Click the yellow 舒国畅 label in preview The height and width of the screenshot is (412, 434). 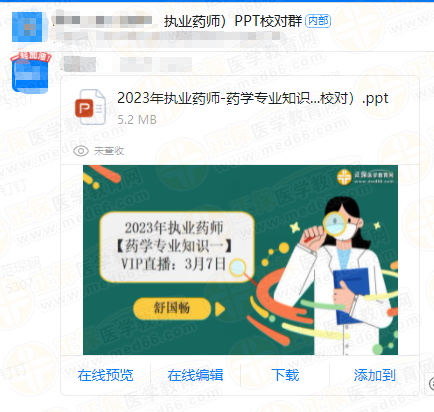click(x=172, y=309)
